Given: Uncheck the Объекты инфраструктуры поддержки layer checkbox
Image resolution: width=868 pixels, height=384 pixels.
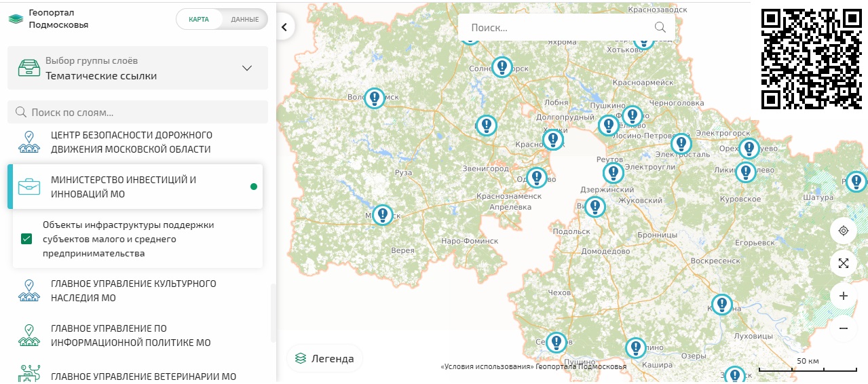Looking at the screenshot, I should (26, 239).
